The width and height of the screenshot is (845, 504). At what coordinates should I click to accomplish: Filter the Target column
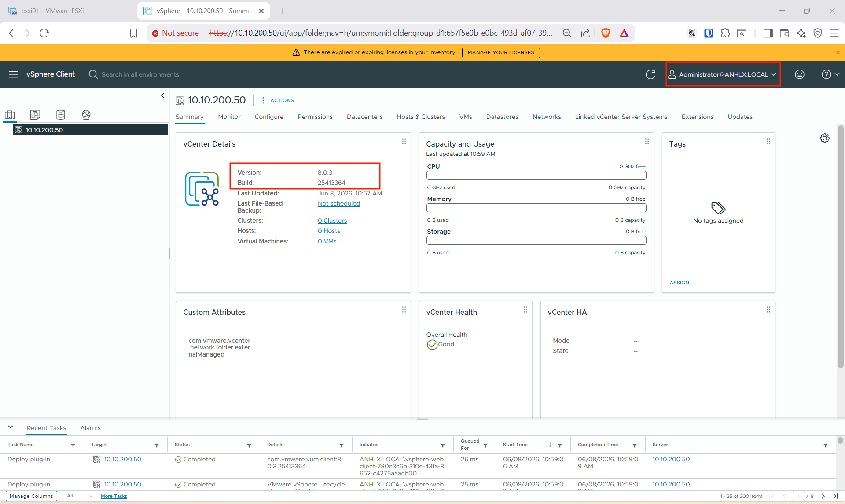click(x=157, y=445)
